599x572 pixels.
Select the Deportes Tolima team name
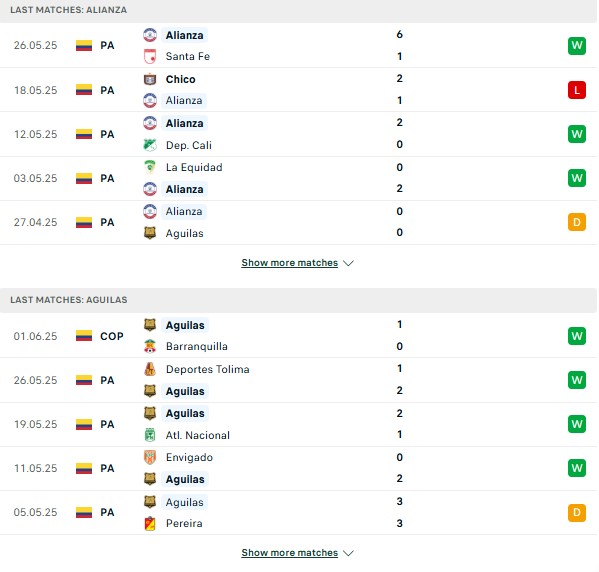click(x=207, y=369)
